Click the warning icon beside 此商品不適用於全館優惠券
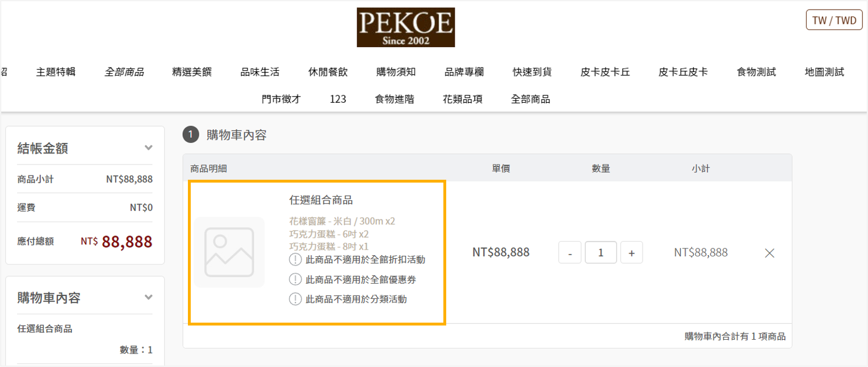The image size is (868, 367). tap(295, 280)
